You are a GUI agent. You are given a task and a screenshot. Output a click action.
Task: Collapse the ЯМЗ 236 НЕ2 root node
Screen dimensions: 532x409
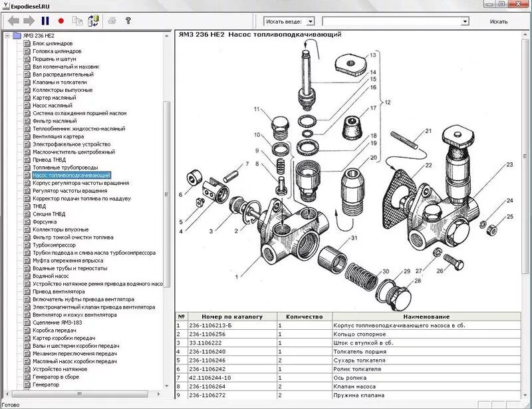tap(7, 36)
